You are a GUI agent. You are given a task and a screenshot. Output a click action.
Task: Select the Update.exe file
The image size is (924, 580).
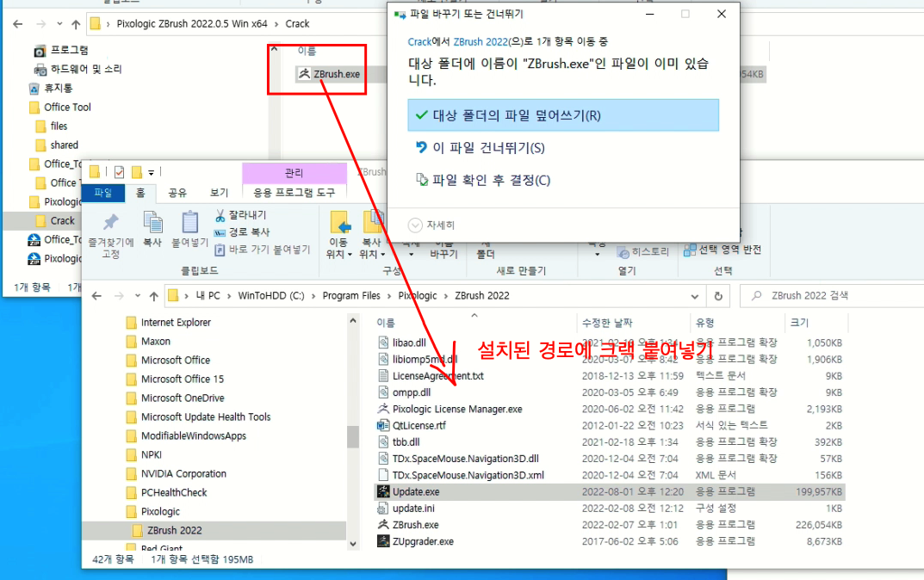point(610,491)
